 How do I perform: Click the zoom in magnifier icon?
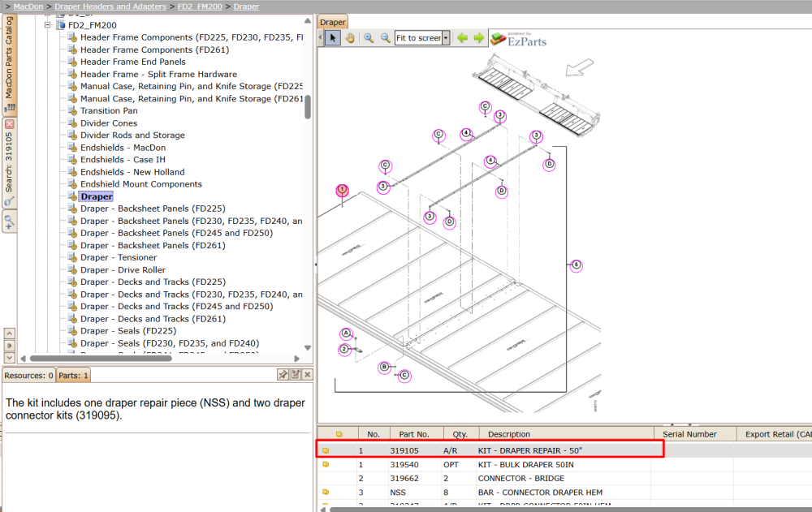coord(369,38)
